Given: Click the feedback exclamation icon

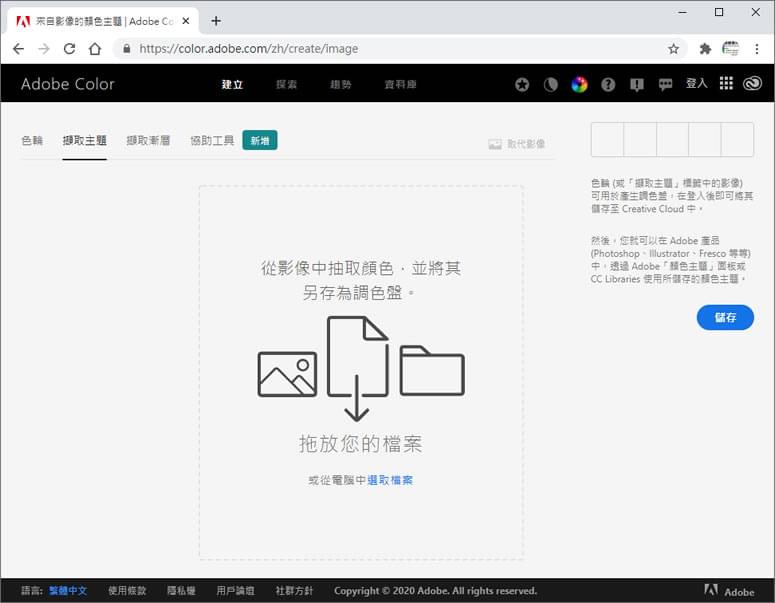Looking at the screenshot, I should pyautogui.click(x=637, y=85).
